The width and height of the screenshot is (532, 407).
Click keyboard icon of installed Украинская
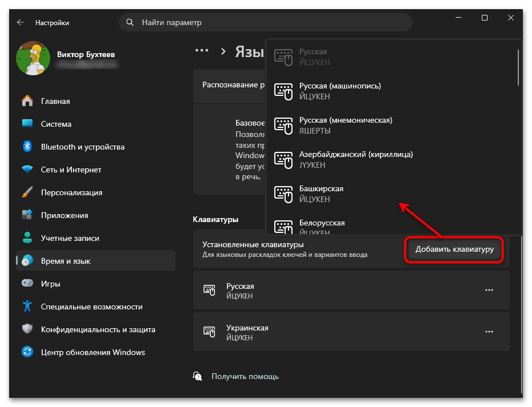point(209,332)
